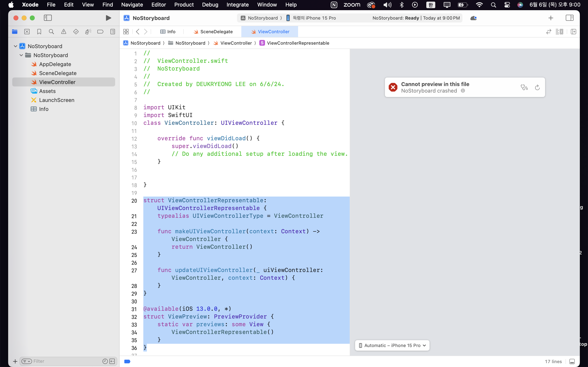The image size is (588, 367).
Task: Click the Run play button
Action: click(x=108, y=18)
